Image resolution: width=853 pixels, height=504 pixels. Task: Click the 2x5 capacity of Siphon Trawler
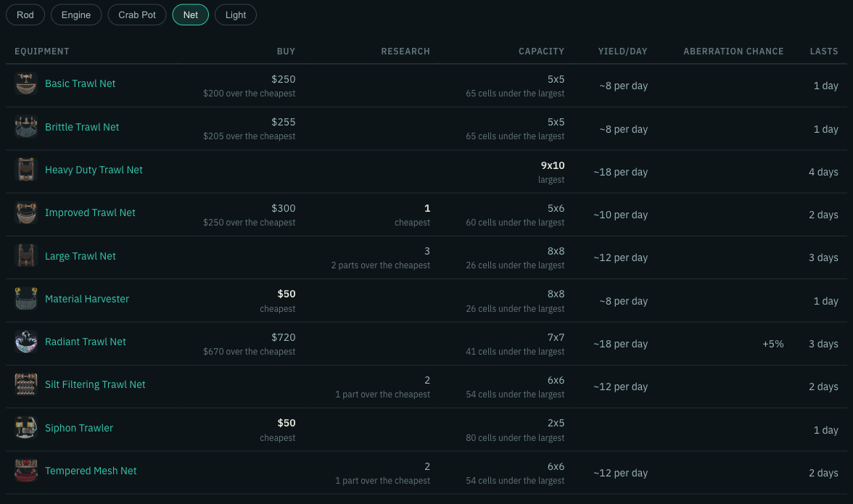556,423
